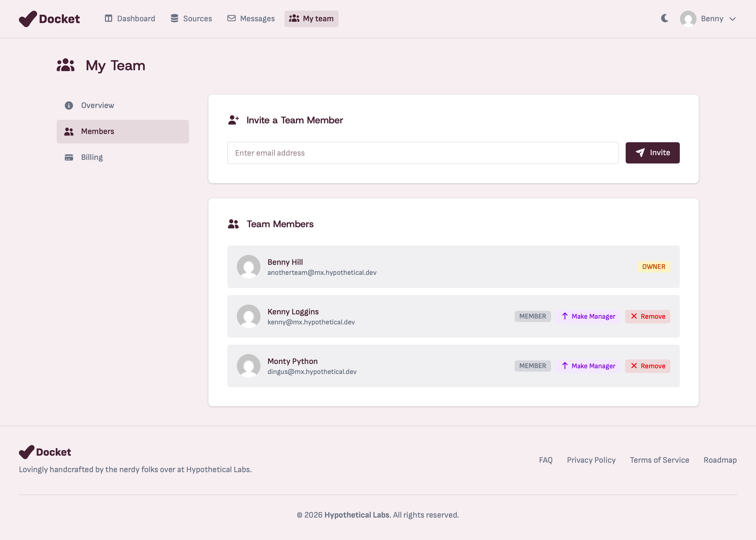Focus the Enter email address field
This screenshot has width=756, height=540.
click(x=422, y=153)
